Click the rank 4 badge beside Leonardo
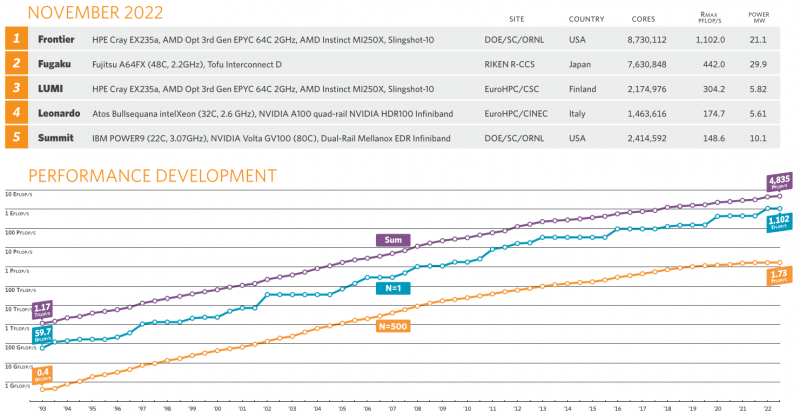The height and width of the screenshot is (418, 800). [15, 113]
